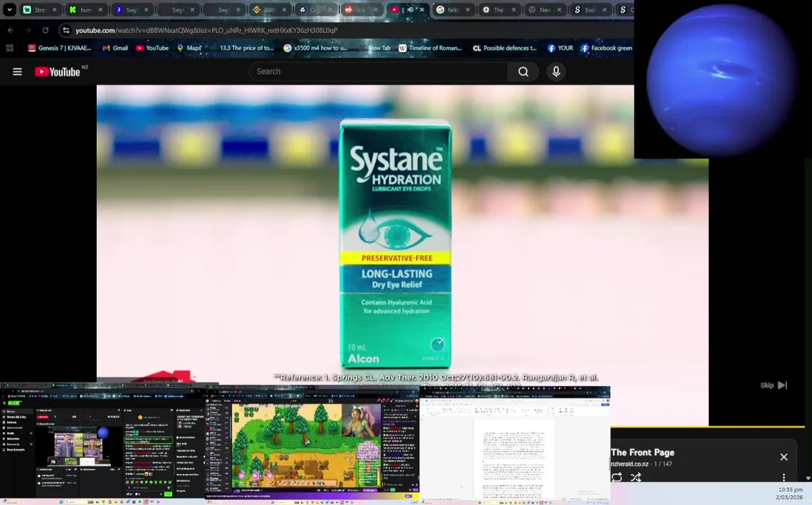Skip the Systane ad
The image size is (812, 505).
(773, 385)
